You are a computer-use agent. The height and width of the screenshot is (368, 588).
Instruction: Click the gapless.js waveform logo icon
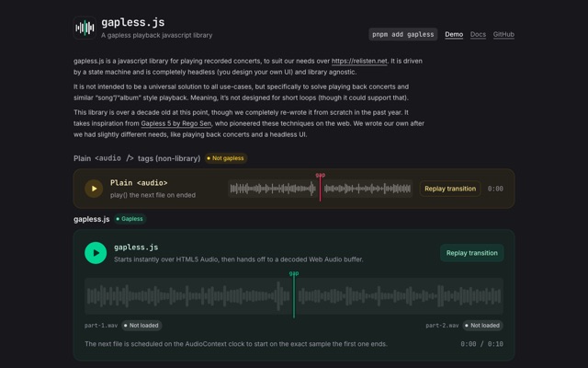tap(85, 28)
